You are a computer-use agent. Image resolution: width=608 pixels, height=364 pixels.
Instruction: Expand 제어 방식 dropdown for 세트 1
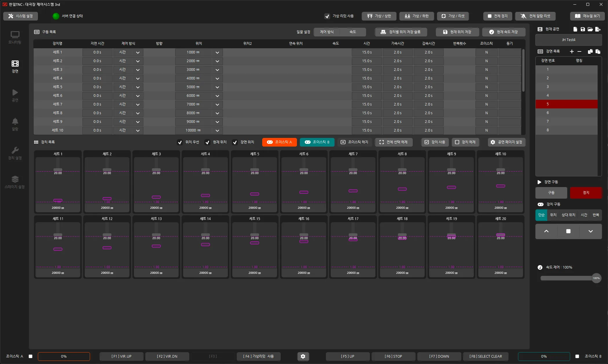[138, 53]
